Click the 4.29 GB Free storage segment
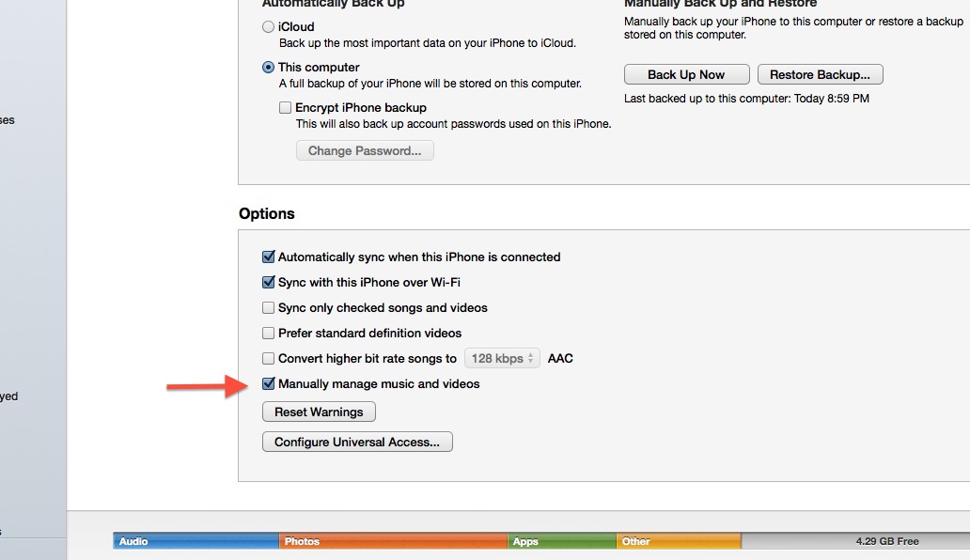Screen dimensions: 970x560 pos(853,541)
